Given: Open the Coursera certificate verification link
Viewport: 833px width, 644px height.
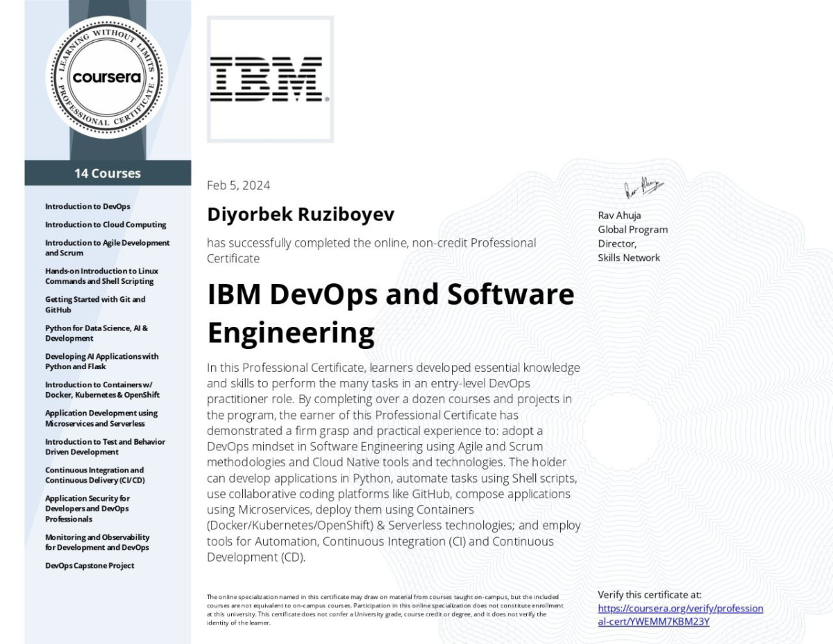Looking at the screenshot, I should click(680, 615).
